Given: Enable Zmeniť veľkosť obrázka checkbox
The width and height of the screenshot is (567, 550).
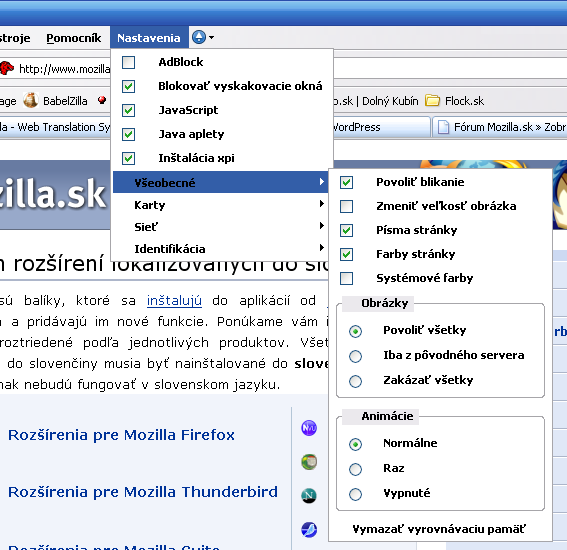Looking at the screenshot, I should (346, 206).
